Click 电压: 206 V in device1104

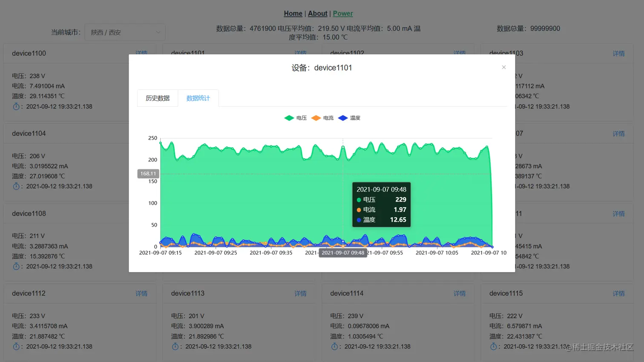coord(29,156)
